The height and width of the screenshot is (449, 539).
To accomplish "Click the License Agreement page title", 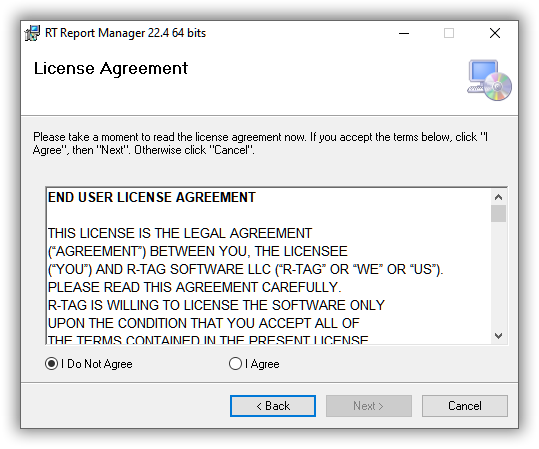I will pyautogui.click(x=111, y=68).
